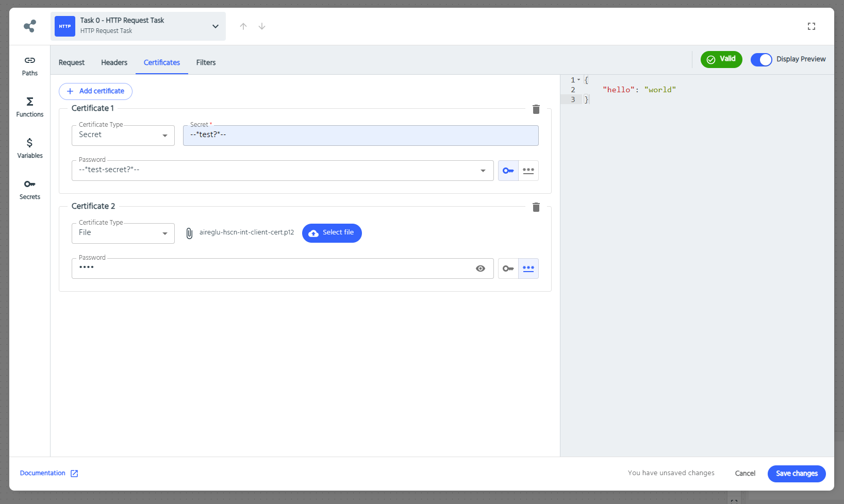Click the Secret input field with --*test?*--
Viewport: 844px width, 504px height.
361,136
